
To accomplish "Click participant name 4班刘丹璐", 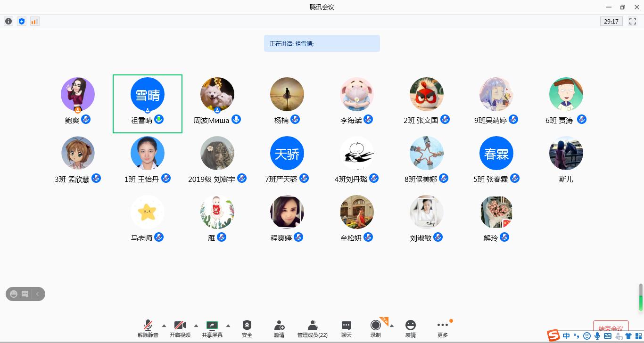I will coord(350,180).
